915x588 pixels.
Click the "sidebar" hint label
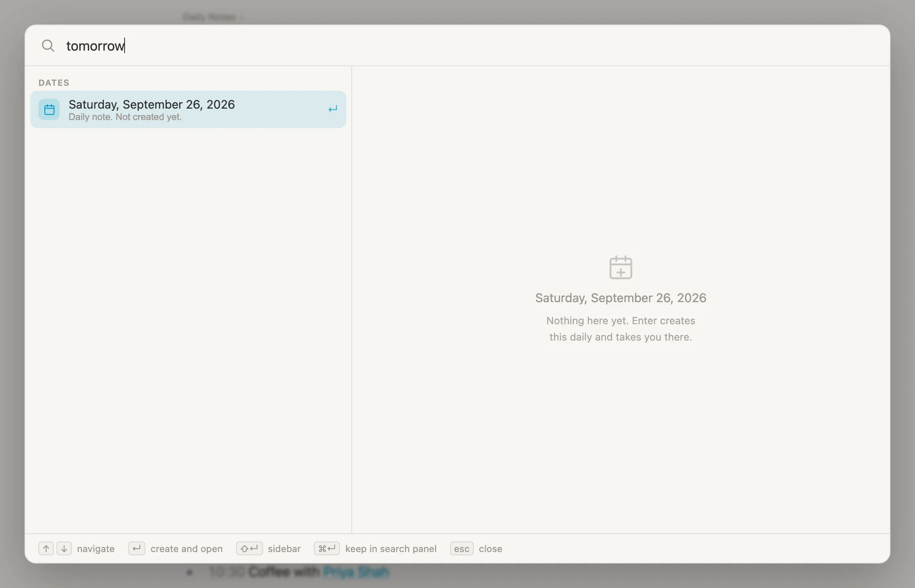[x=284, y=549]
